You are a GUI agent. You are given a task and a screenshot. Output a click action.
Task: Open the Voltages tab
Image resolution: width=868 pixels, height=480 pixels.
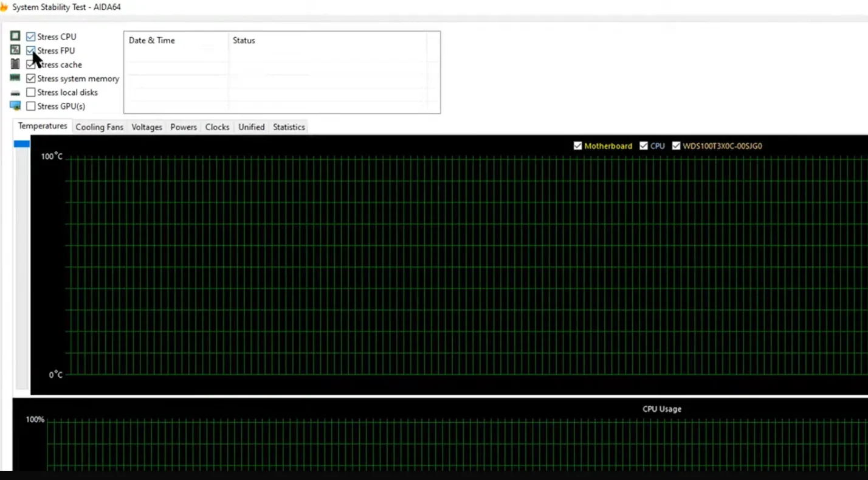(146, 127)
